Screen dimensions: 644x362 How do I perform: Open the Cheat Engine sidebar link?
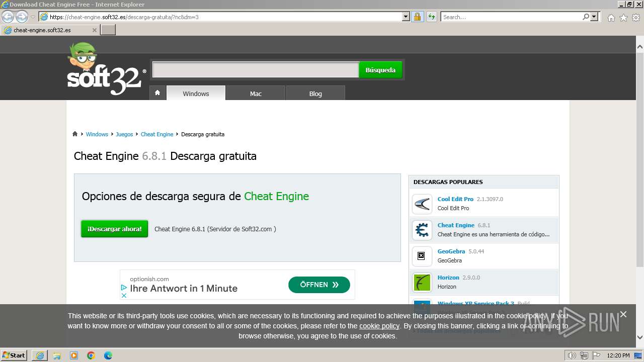[x=456, y=225]
